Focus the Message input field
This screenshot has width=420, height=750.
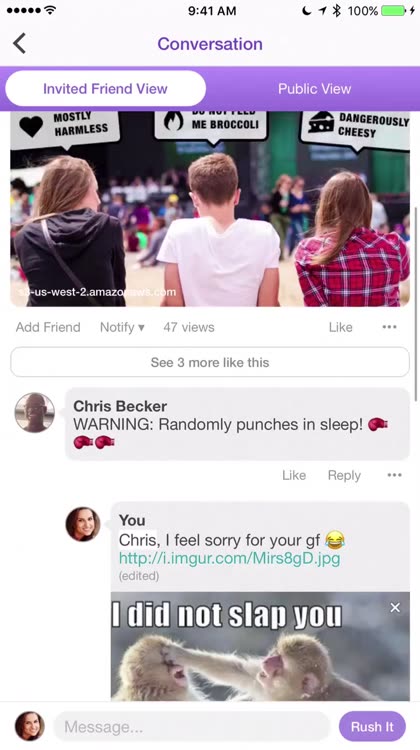tap(192, 727)
